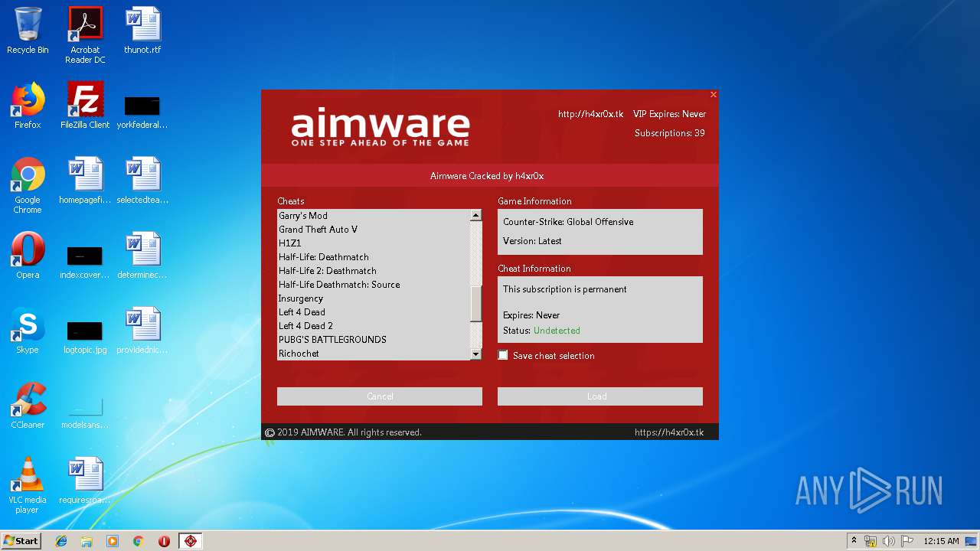Select Half-Life Deathmatch: Source entry

373,285
